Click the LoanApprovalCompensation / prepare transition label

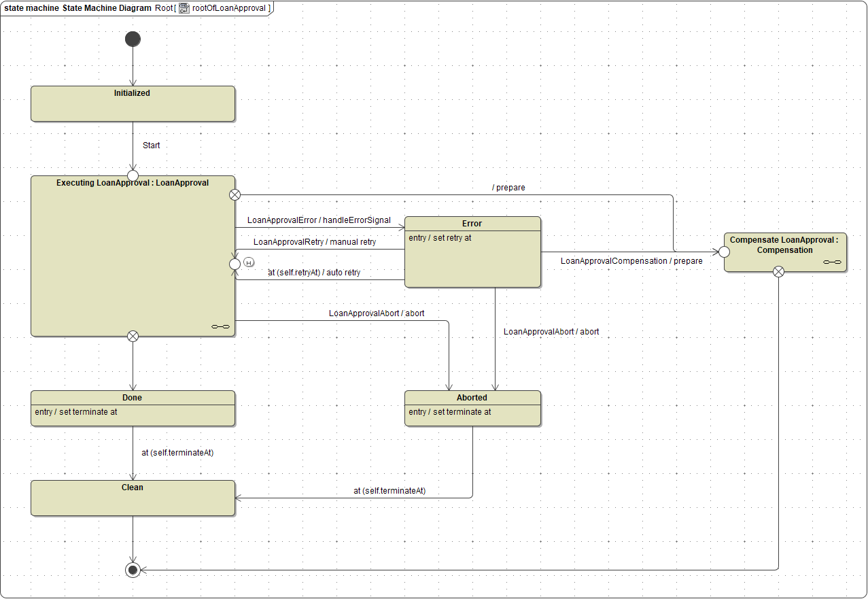(x=631, y=260)
